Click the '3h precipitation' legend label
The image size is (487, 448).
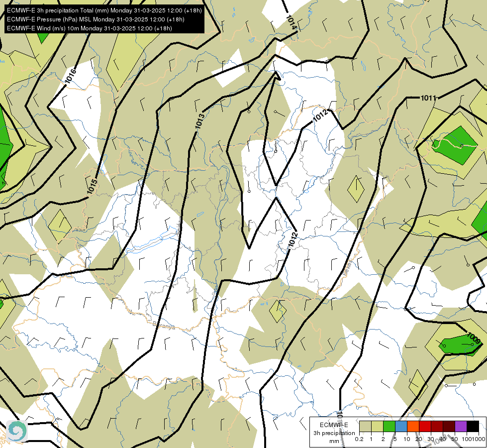click(x=334, y=433)
